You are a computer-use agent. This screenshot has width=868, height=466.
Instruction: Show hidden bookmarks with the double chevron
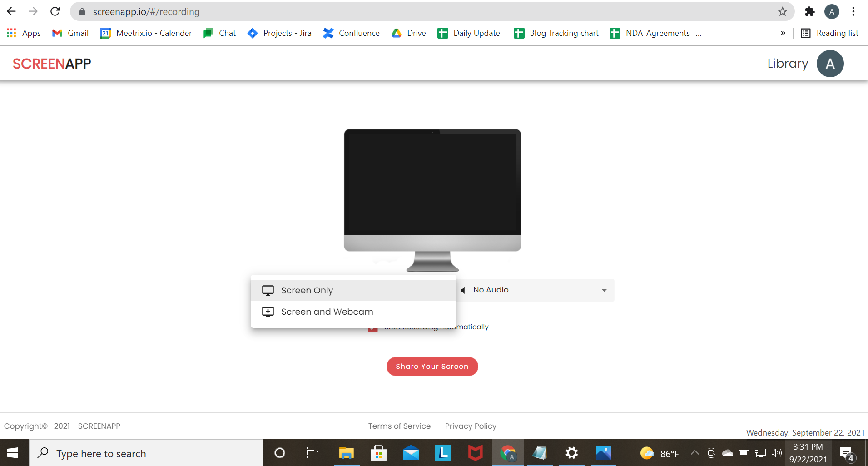(783, 33)
